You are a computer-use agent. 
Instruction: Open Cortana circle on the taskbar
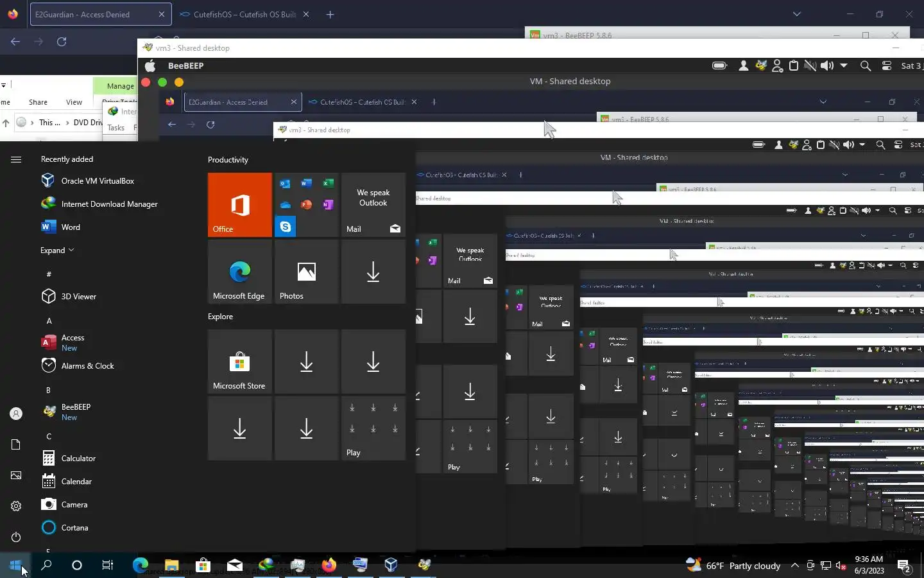(x=77, y=565)
